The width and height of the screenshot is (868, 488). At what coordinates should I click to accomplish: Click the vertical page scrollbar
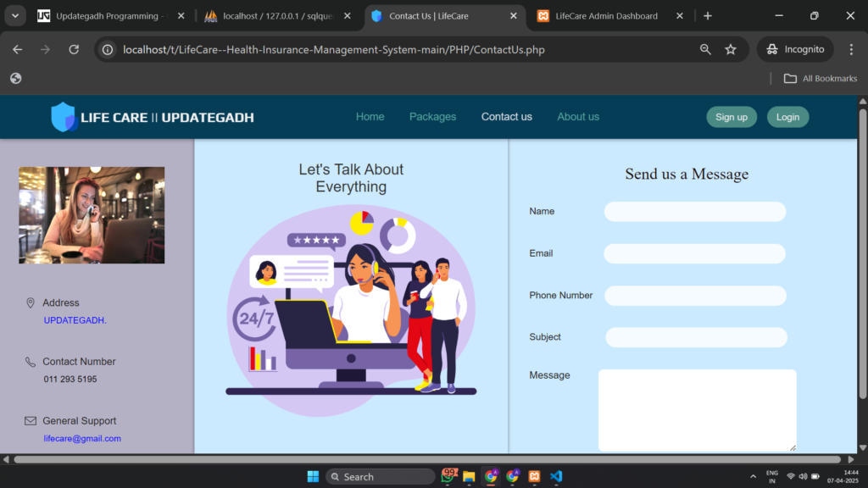[x=862, y=253]
